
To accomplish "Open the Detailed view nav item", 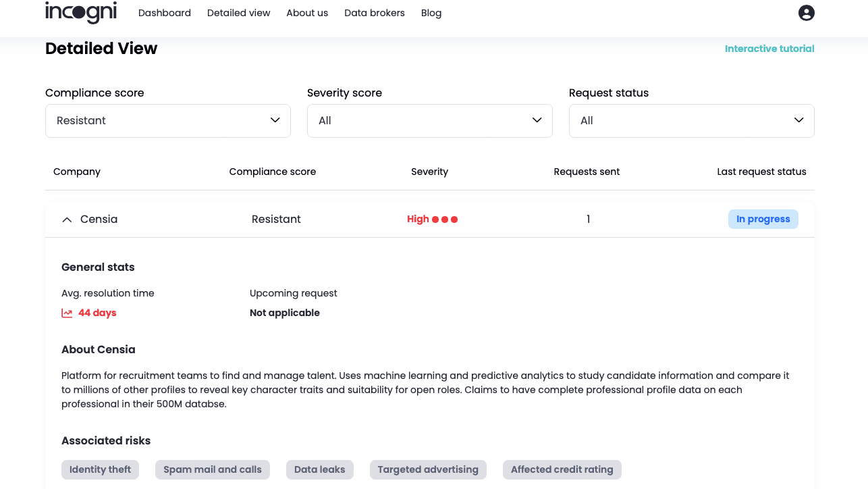I will pyautogui.click(x=239, y=13).
